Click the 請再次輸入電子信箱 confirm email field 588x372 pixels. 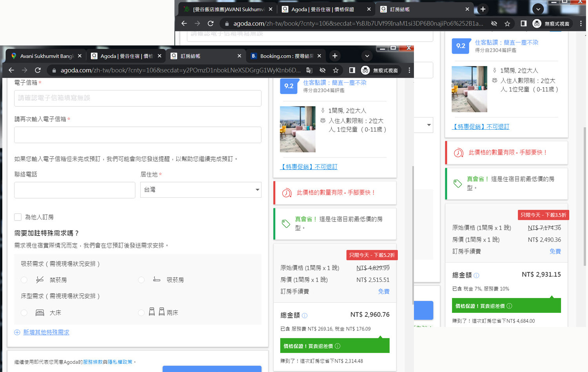click(138, 135)
